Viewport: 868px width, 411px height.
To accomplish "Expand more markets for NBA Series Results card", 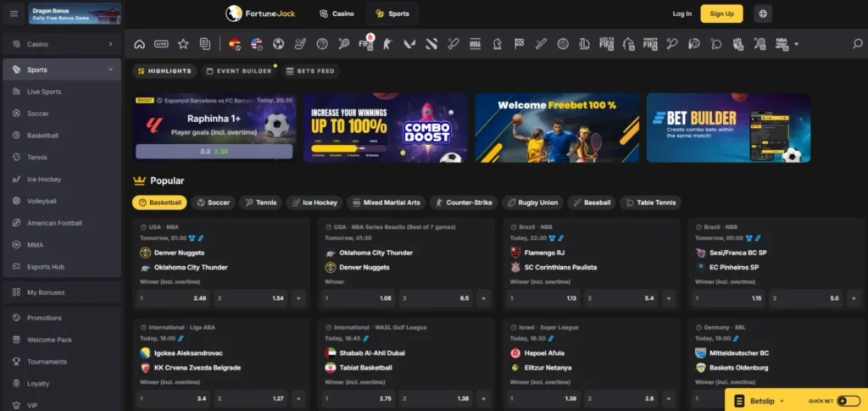I will click(483, 298).
